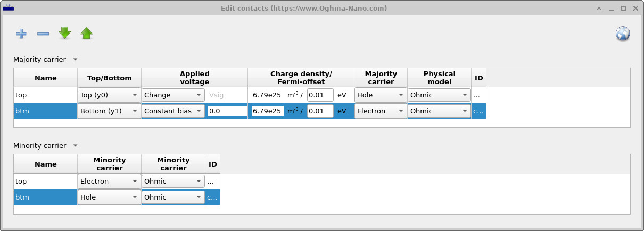Screen dimensions: 644x231
Task: Click the btm applied voltage 0.0 field
Action: (227, 111)
